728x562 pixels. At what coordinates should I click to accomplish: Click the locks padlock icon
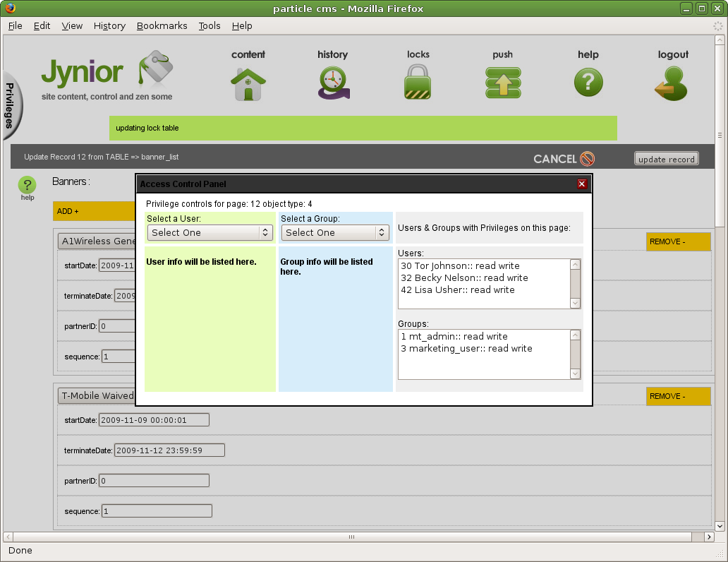pyautogui.click(x=418, y=83)
